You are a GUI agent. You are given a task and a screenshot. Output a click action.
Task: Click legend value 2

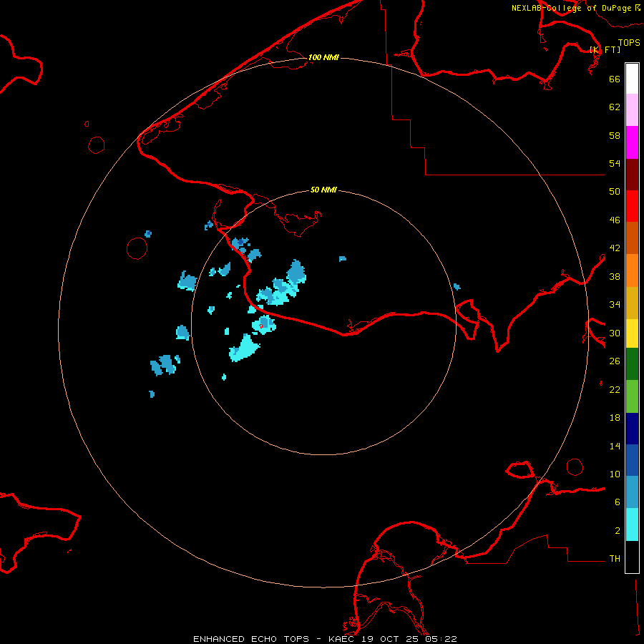tap(617, 530)
